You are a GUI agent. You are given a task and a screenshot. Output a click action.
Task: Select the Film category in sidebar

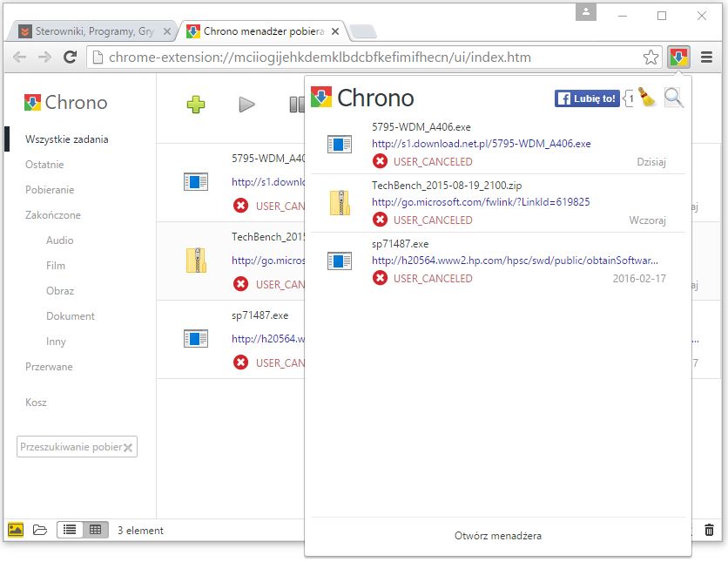(55, 266)
